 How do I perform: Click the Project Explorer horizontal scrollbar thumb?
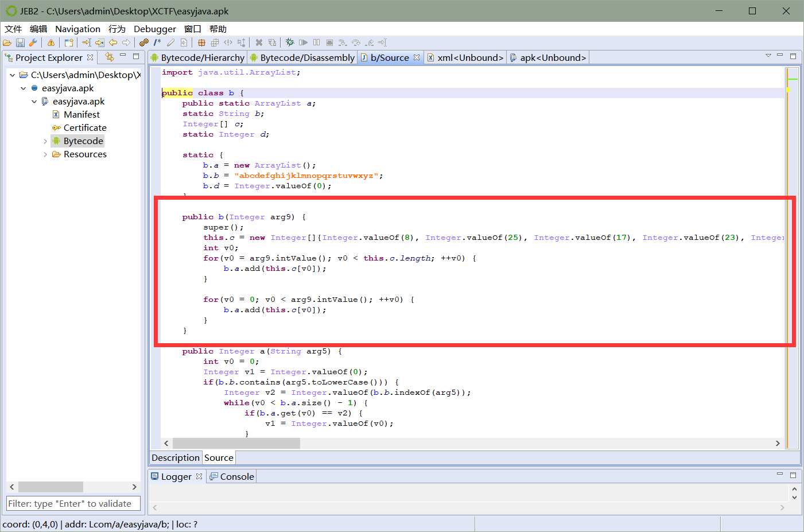51,487
